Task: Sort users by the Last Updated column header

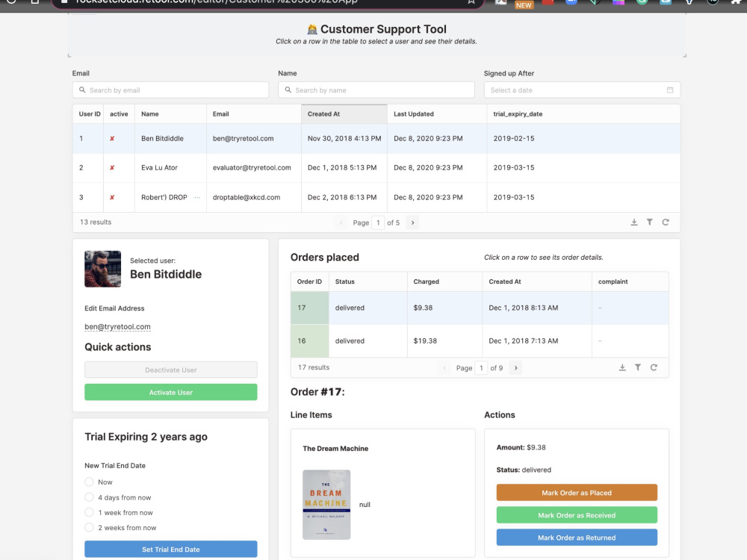Action: (x=437, y=114)
